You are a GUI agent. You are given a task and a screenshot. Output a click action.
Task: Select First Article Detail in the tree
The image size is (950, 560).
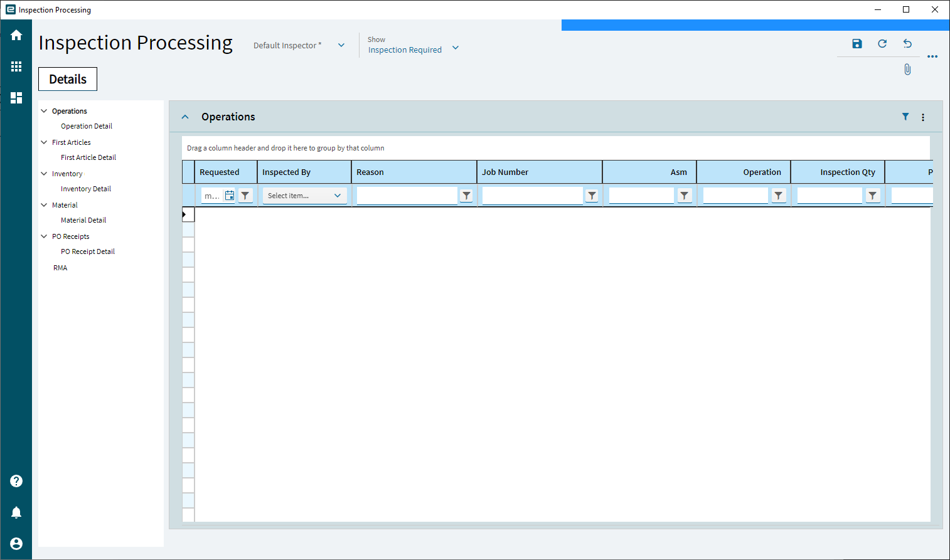[x=88, y=157]
